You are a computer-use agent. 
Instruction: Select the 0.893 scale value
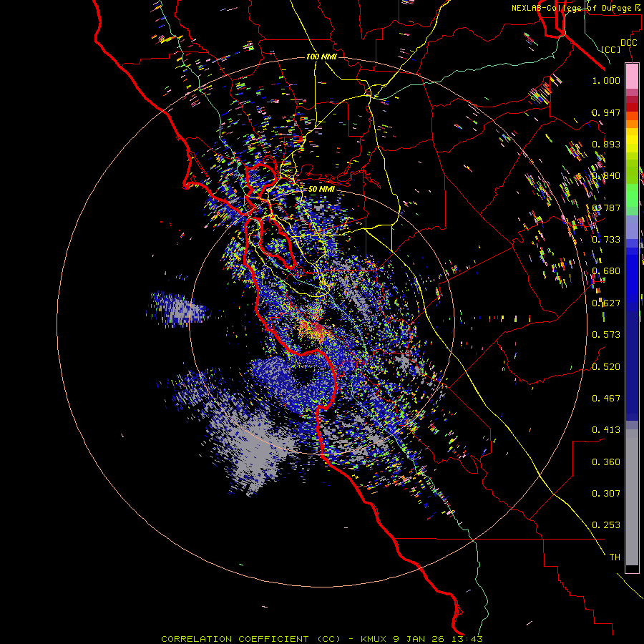click(x=606, y=144)
